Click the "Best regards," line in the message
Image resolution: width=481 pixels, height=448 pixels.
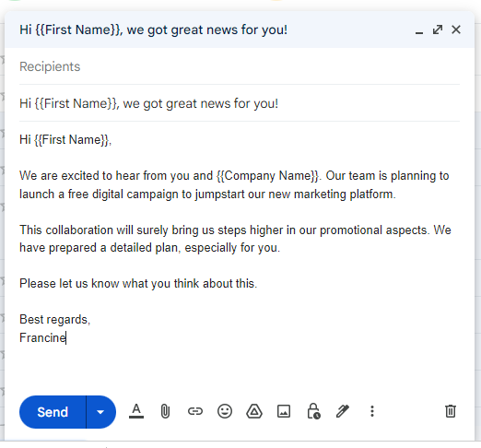(x=55, y=320)
